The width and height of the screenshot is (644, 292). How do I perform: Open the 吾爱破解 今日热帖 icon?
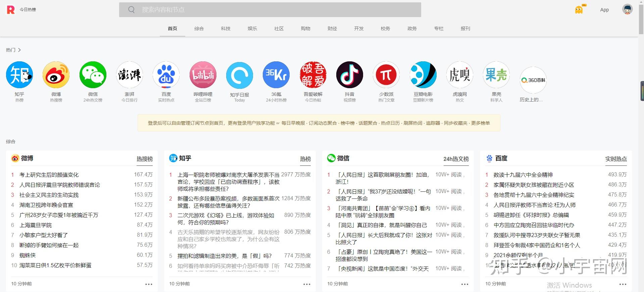313,75
